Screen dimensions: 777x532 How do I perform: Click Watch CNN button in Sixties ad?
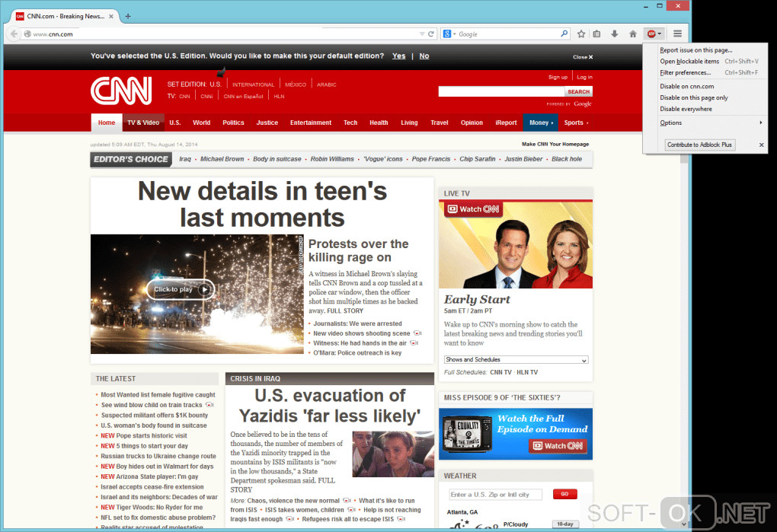click(558, 446)
